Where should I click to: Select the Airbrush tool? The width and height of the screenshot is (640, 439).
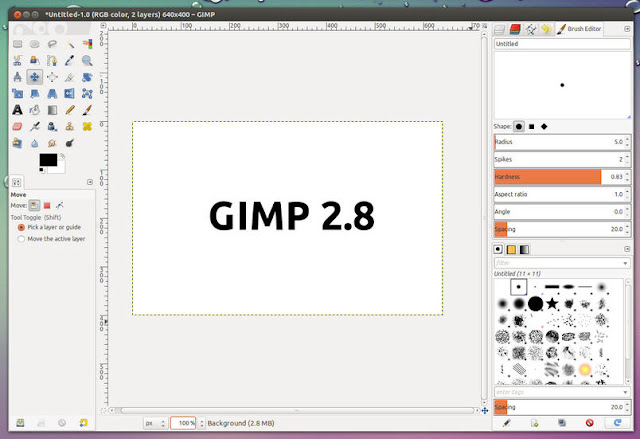(x=35, y=126)
